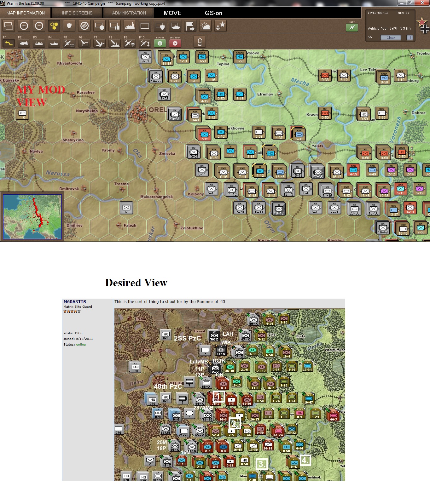Select the HQ 2-50 red counter

[401, 152]
